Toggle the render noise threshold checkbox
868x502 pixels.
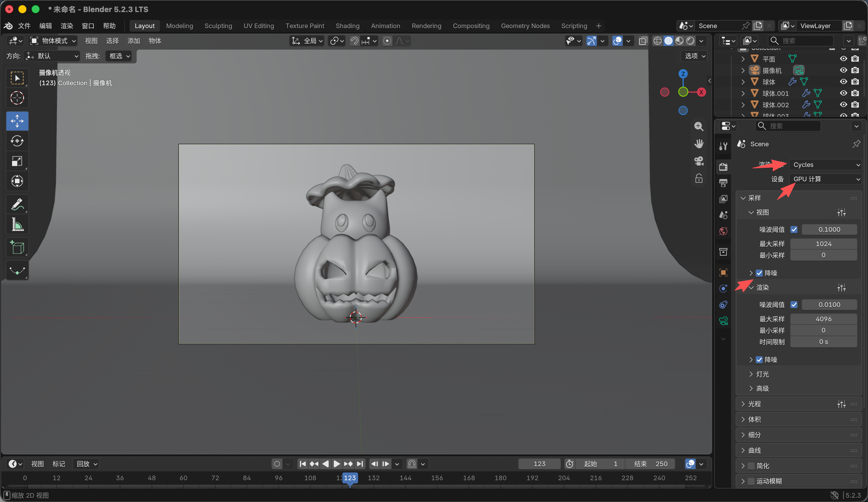794,304
